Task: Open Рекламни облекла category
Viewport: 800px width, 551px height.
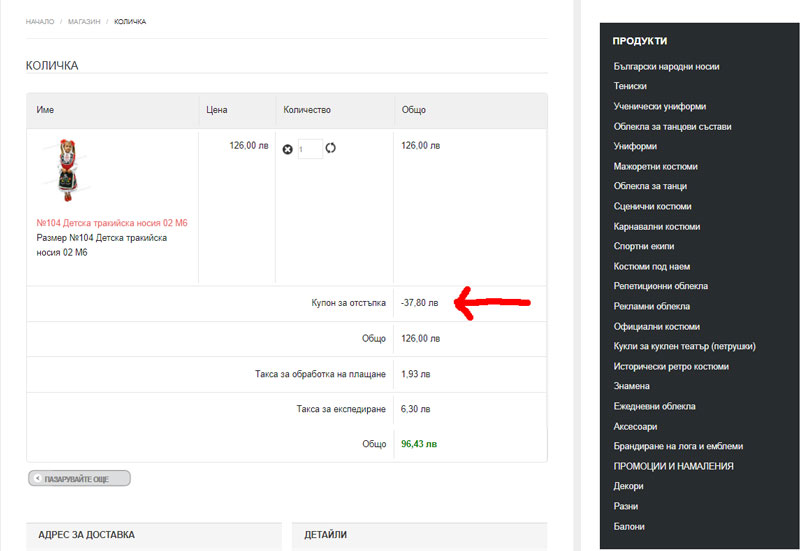Action: (652, 306)
